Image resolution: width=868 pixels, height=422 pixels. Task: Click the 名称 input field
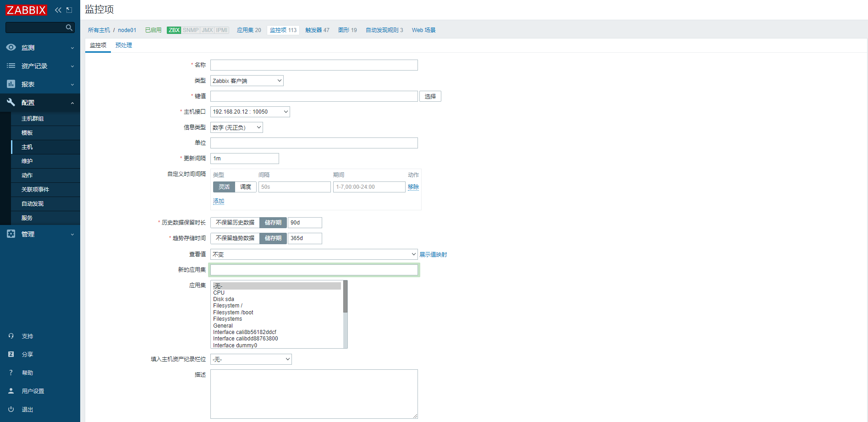click(x=314, y=65)
